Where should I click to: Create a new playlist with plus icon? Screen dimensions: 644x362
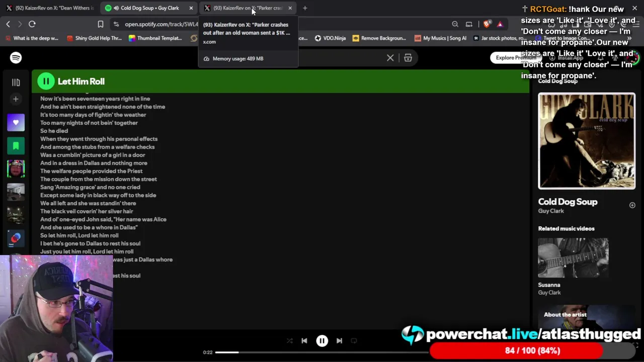(x=16, y=99)
